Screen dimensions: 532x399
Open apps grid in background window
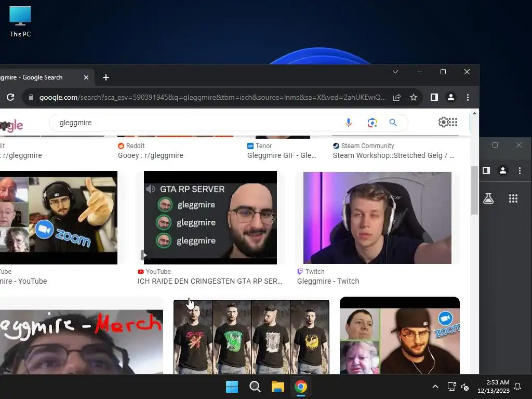[x=513, y=198]
